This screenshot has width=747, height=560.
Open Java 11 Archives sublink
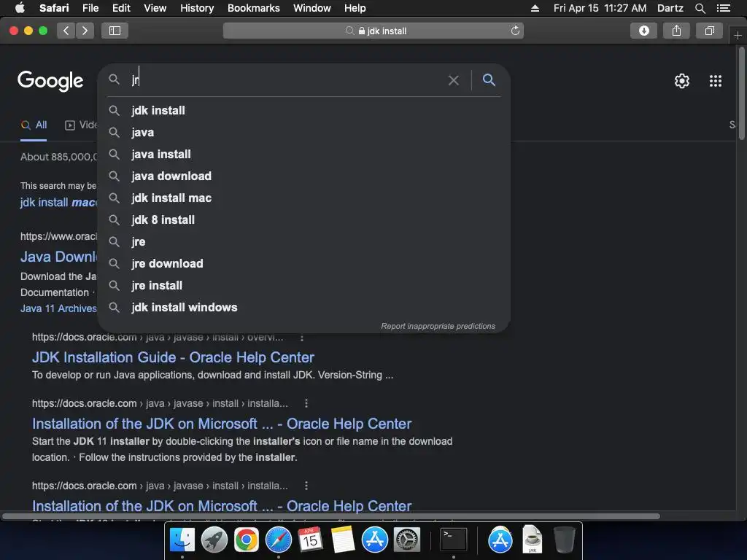click(58, 308)
